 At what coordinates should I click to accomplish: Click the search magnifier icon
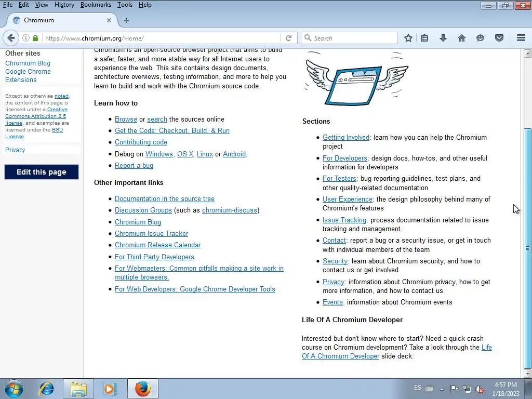308,38
